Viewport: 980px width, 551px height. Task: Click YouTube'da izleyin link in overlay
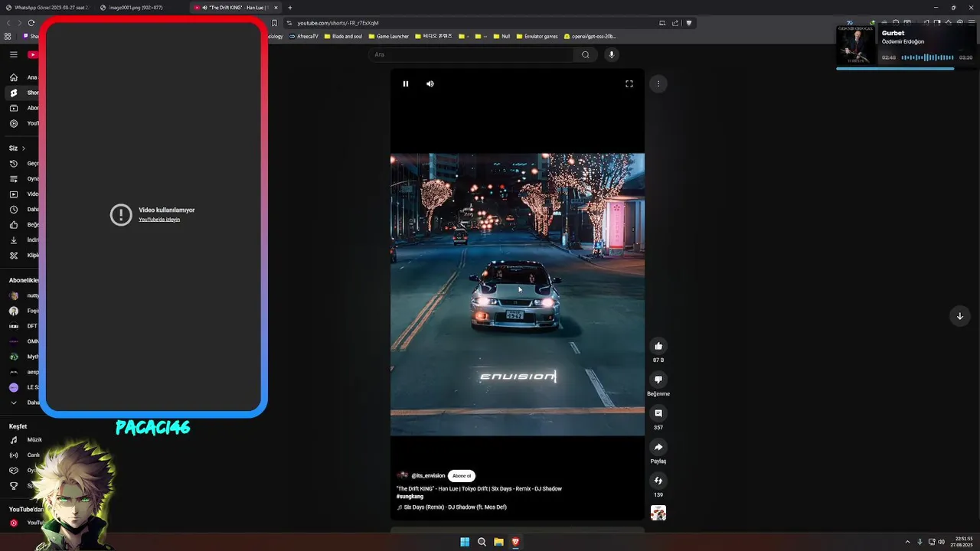[159, 220]
